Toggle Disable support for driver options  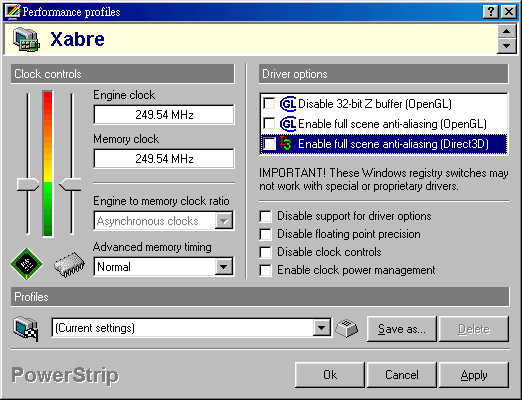265,216
